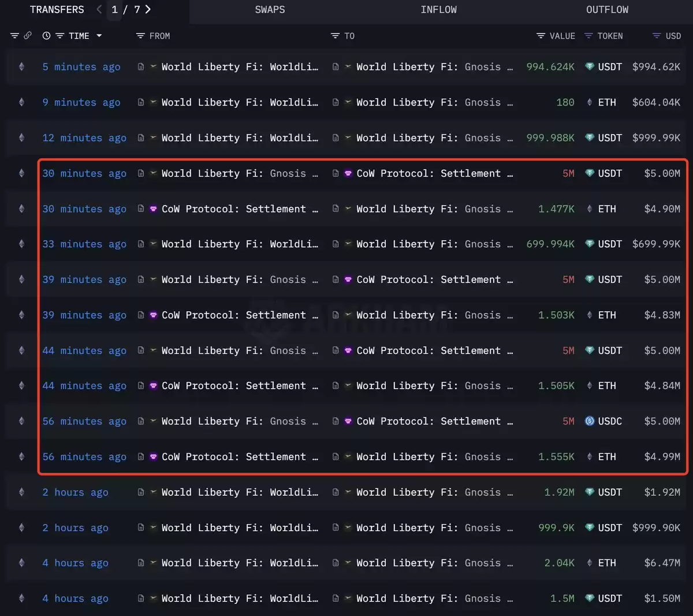The height and width of the screenshot is (616, 693).
Task: Click value 1.5M
Action: (562, 599)
